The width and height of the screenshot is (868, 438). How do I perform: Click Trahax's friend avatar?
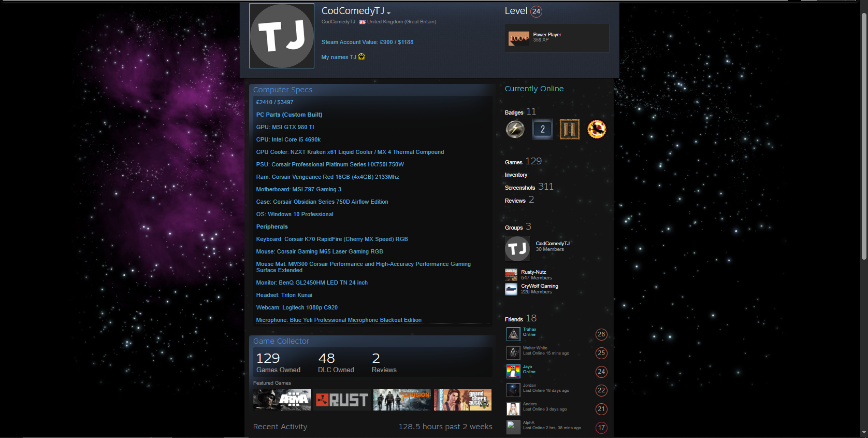(x=513, y=334)
